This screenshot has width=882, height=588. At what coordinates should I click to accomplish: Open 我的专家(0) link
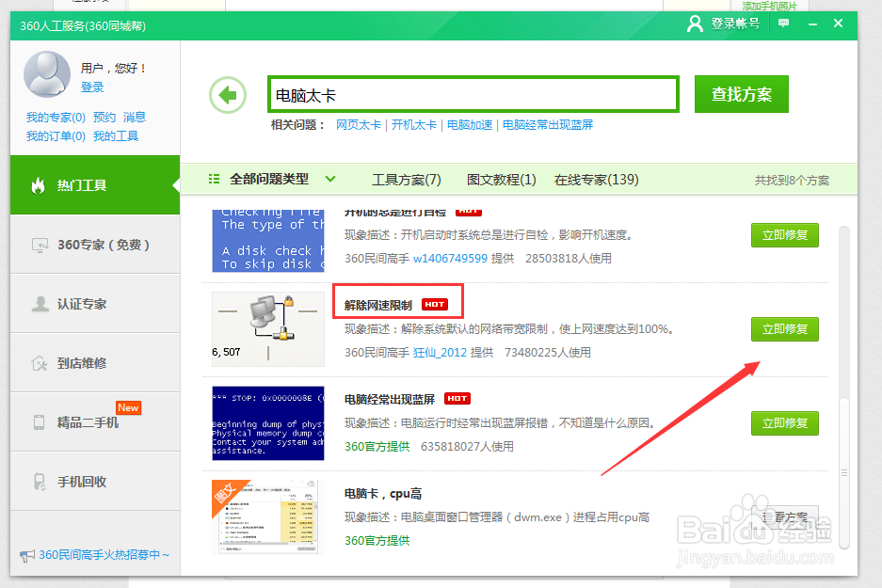[x=56, y=117]
